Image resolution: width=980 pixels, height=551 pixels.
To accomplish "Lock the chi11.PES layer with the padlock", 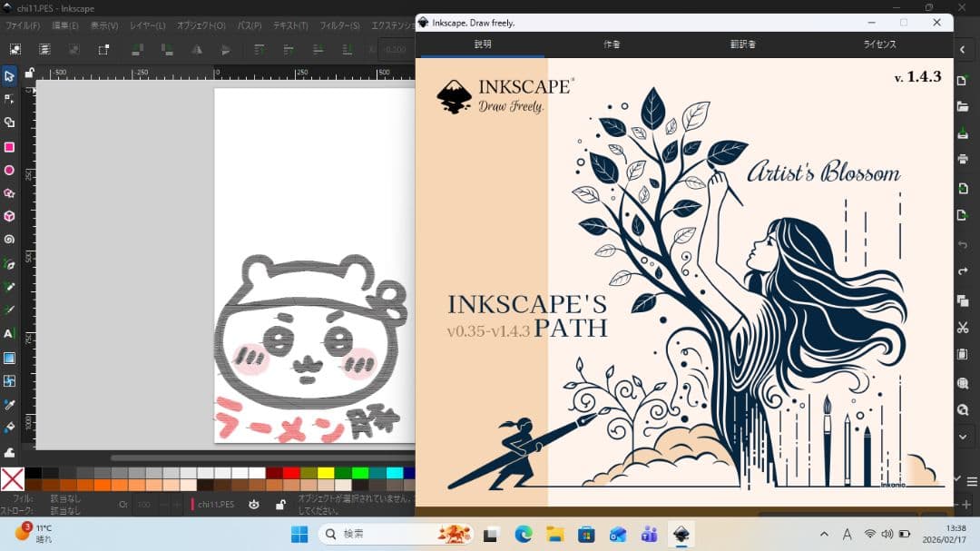I will coord(282,504).
